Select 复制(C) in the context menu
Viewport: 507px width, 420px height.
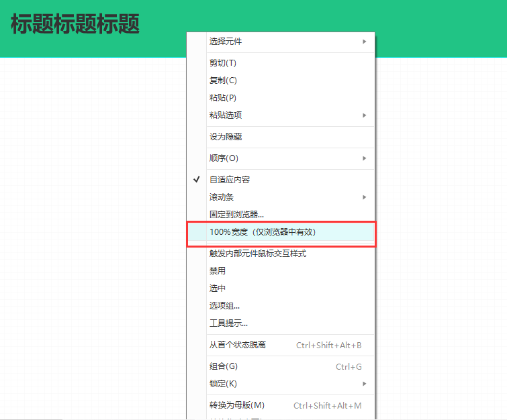(223, 81)
